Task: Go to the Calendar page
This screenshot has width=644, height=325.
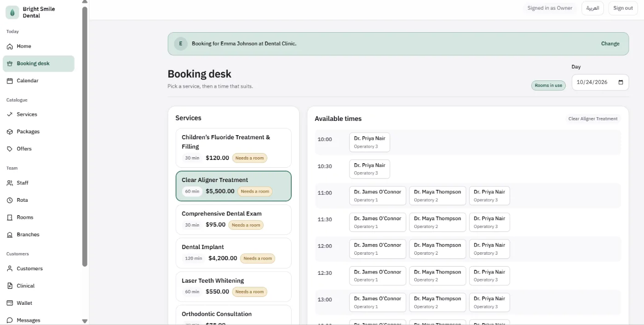Action: coord(39,81)
